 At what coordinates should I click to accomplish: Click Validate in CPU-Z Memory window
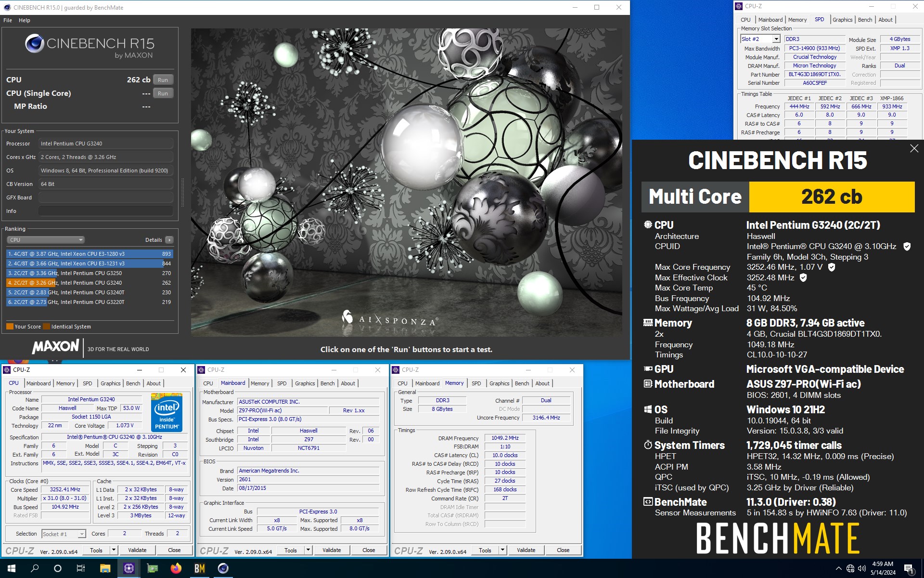tap(526, 550)
